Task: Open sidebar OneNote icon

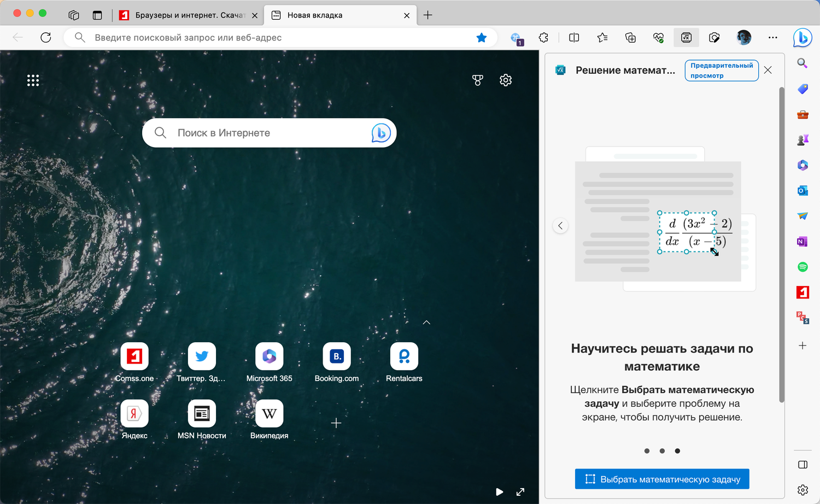Action: (803, 241)
